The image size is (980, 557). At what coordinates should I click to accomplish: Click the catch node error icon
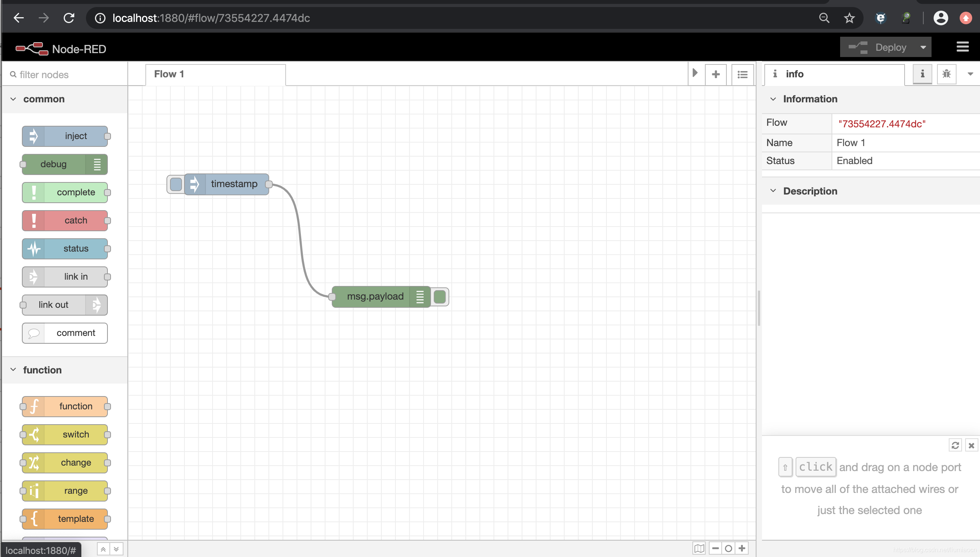click(34, 220)
